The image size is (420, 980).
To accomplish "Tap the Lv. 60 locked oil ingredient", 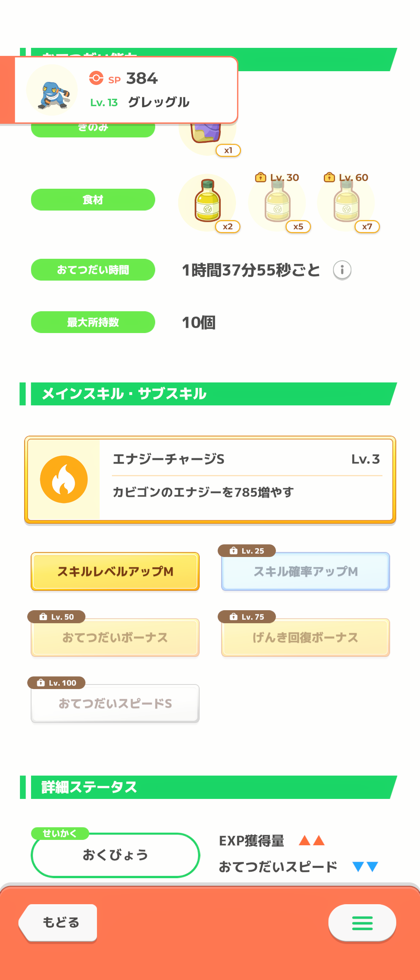I will 346,203.
